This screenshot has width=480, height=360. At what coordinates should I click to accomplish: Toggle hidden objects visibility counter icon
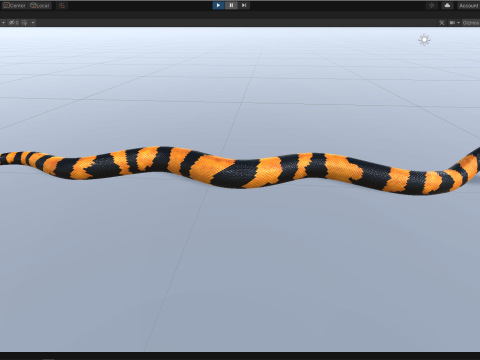(14, 23)
